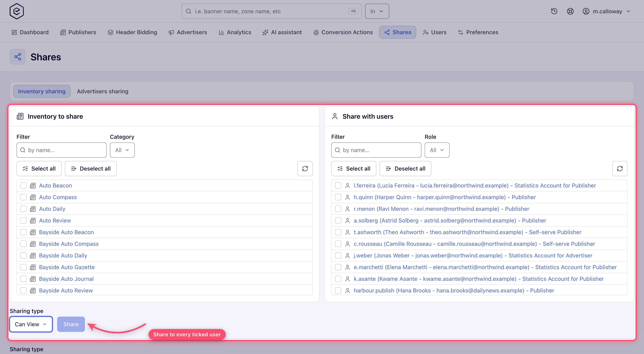Screen dimensions: 644x354
Task: Open the help lifebuoy icon
Action: 570,11
